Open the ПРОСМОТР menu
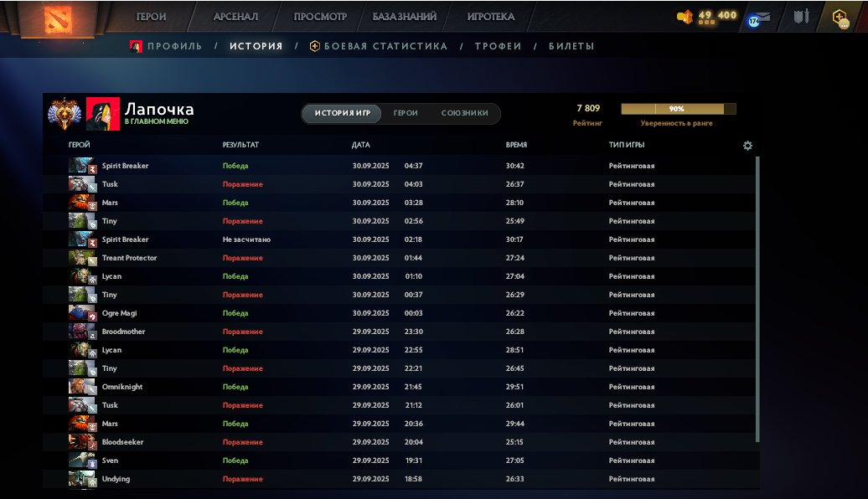Viewport: 868px width, 499px height. pyautogui.click(x=319, y=15)
